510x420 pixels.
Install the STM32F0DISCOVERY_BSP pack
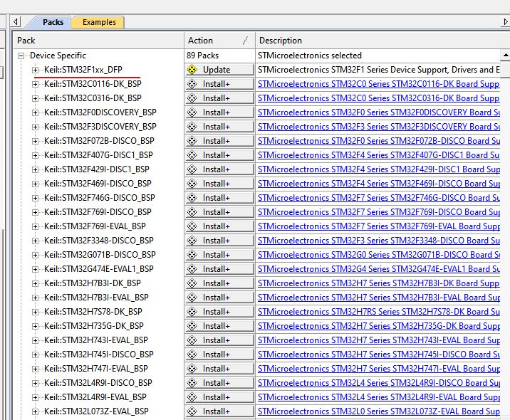coord(220,112)
